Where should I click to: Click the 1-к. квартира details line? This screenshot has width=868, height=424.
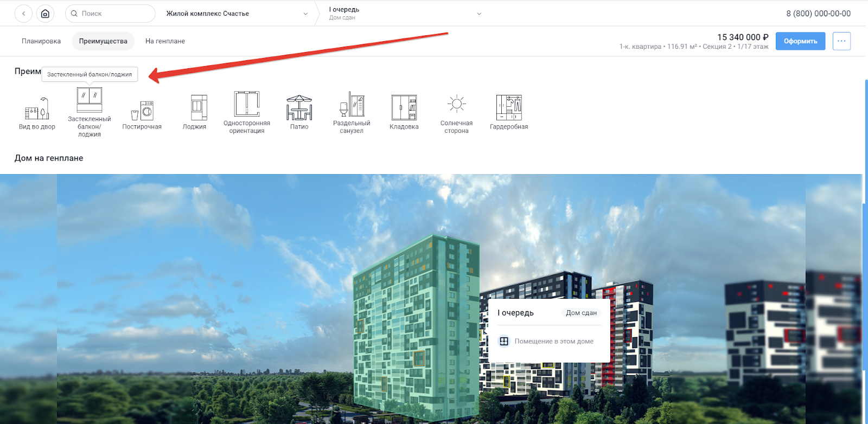(x=694, y=47)
